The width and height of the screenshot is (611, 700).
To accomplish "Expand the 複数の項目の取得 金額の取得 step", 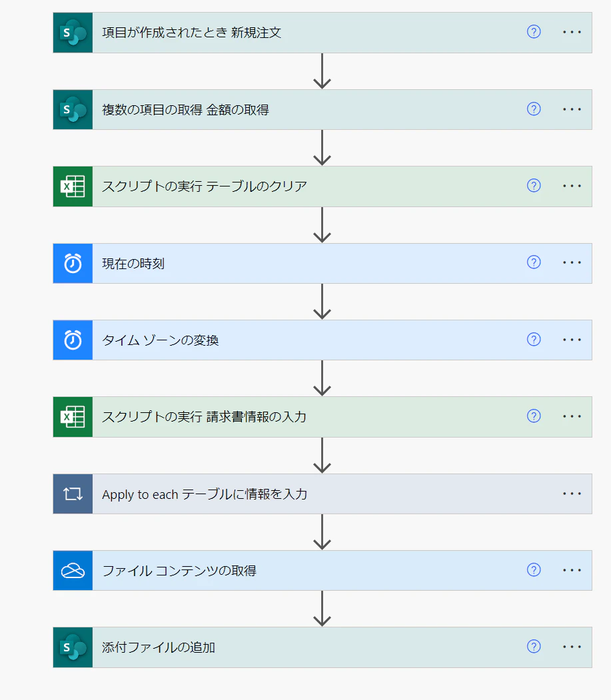I will point(322,110).
